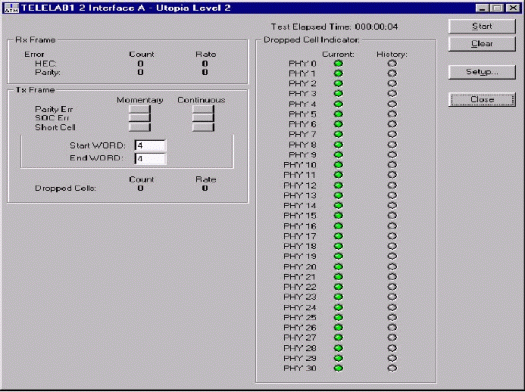Click the Close button
This screenshot has width=525, height=392.
pos(482,99)
